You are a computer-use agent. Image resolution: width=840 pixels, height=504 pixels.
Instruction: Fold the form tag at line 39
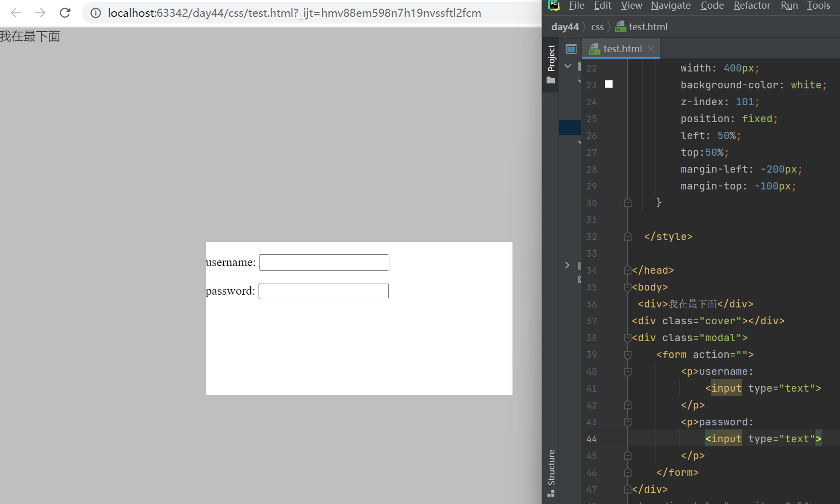tap(627, 354)
